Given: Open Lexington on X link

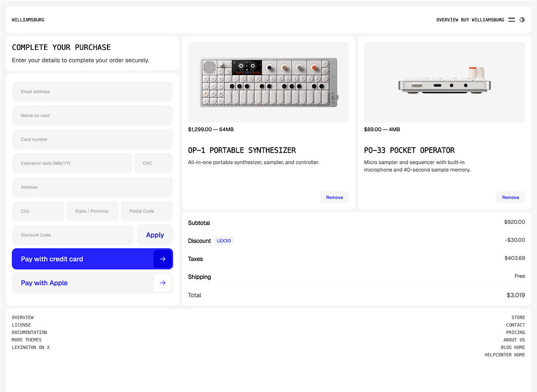Looking at the screenshot, I should click(31, 347).
